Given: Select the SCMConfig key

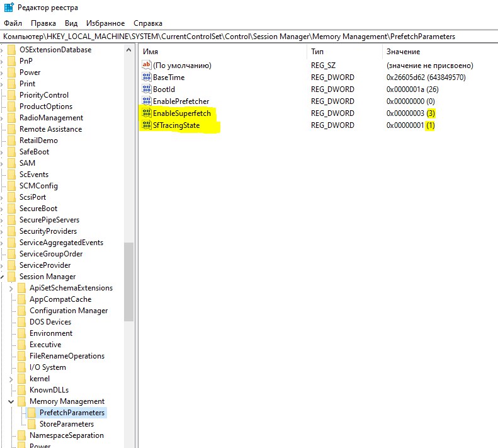Looking at the screenshot, I should (39, 186).
